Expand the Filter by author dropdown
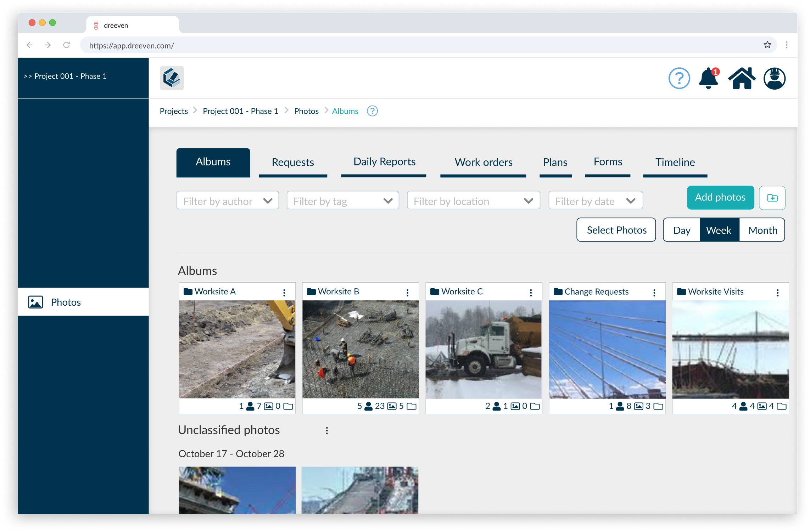810x532 pixels. coord(228,200)
